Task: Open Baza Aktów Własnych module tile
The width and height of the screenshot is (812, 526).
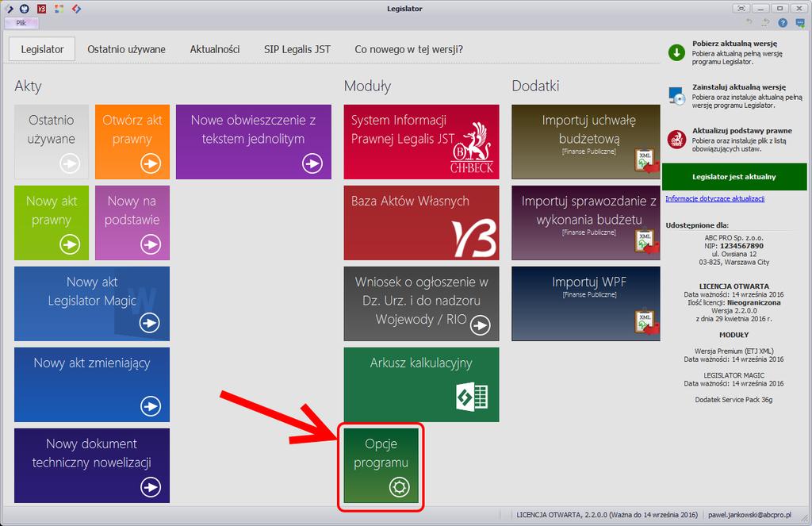Action: pos(422,223)
